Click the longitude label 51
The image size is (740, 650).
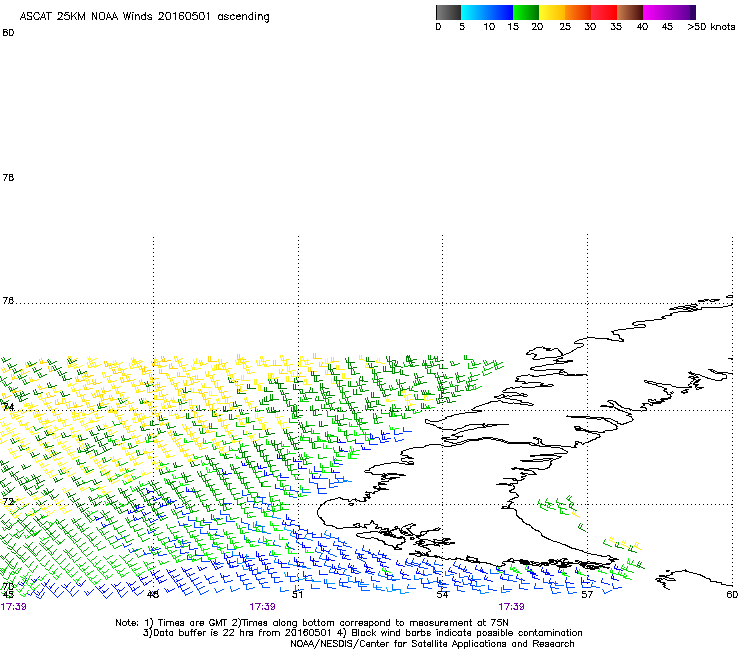pyautogui.click(x=297, y=595)
